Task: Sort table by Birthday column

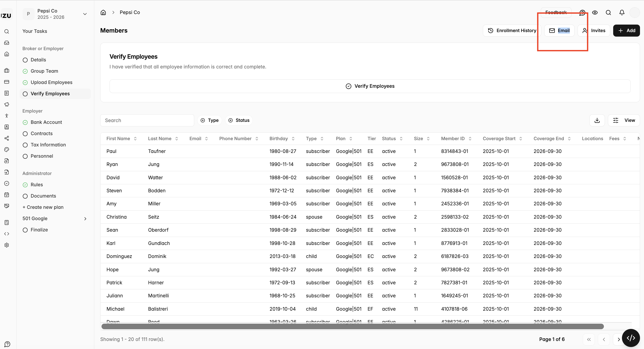Action: coord(282,139)
